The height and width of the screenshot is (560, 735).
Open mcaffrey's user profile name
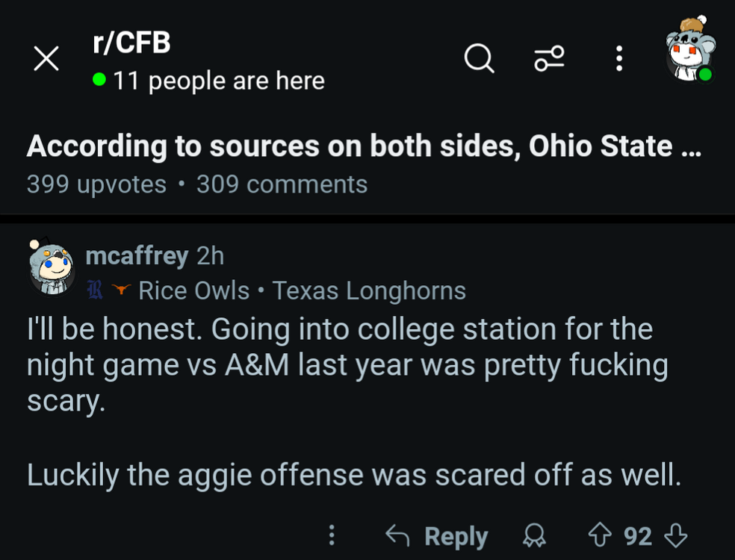tap(137, 256)
